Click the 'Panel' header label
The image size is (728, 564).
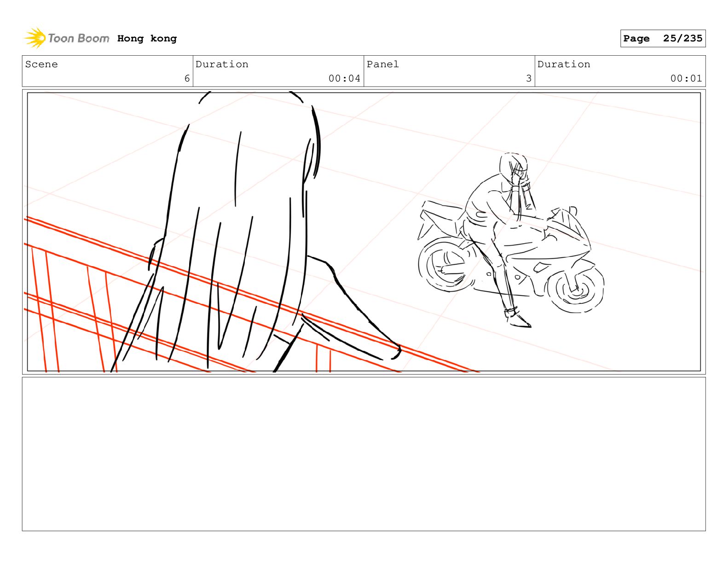[x=382, y=64]
